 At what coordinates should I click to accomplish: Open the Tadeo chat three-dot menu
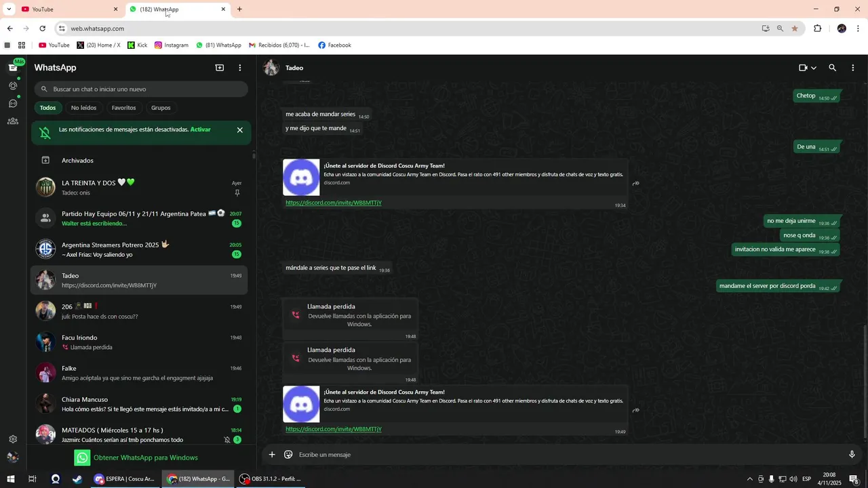pos(853,68)
